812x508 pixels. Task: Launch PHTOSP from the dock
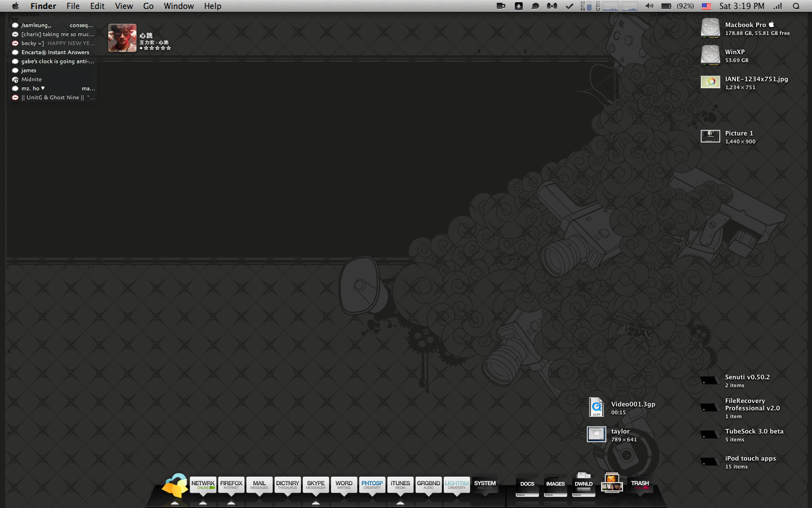coord(372,485)
